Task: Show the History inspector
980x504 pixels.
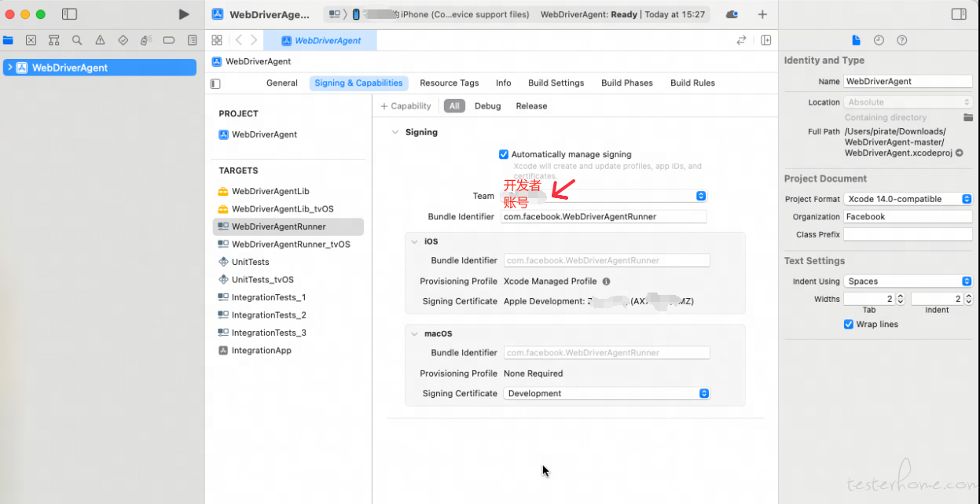Action: point(879,40)
